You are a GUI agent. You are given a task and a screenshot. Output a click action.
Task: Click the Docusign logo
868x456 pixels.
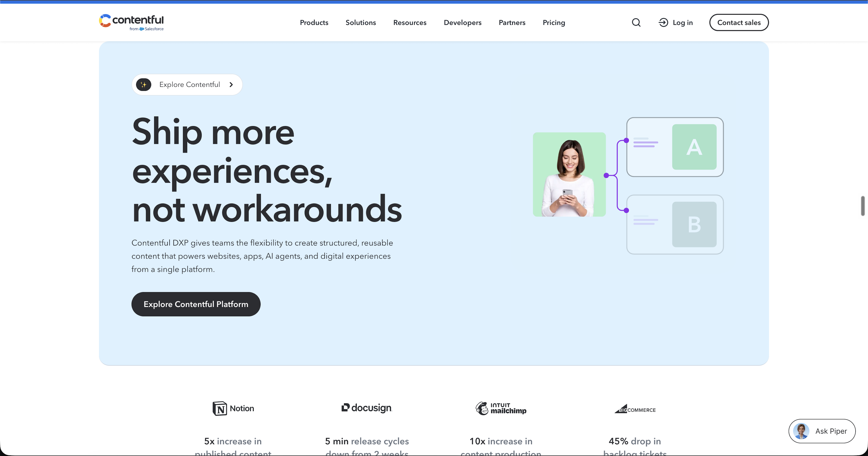pyautogui.click(x=367, y=408)
